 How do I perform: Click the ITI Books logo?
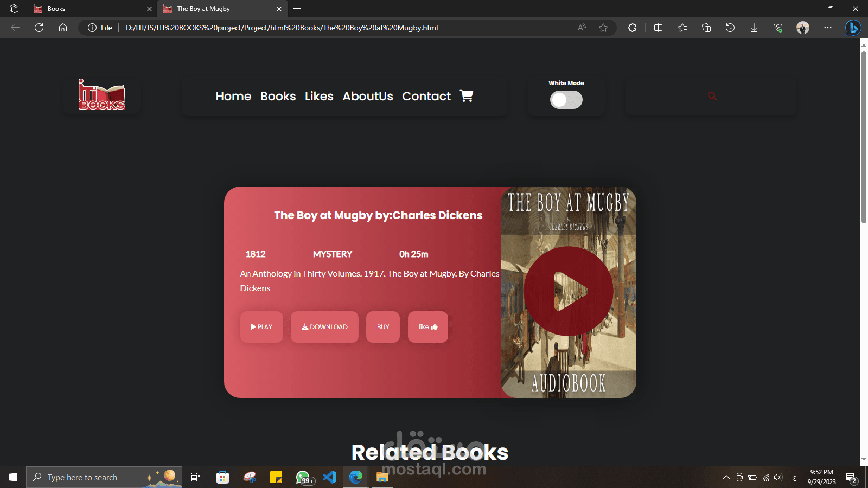tap(102, 95)
